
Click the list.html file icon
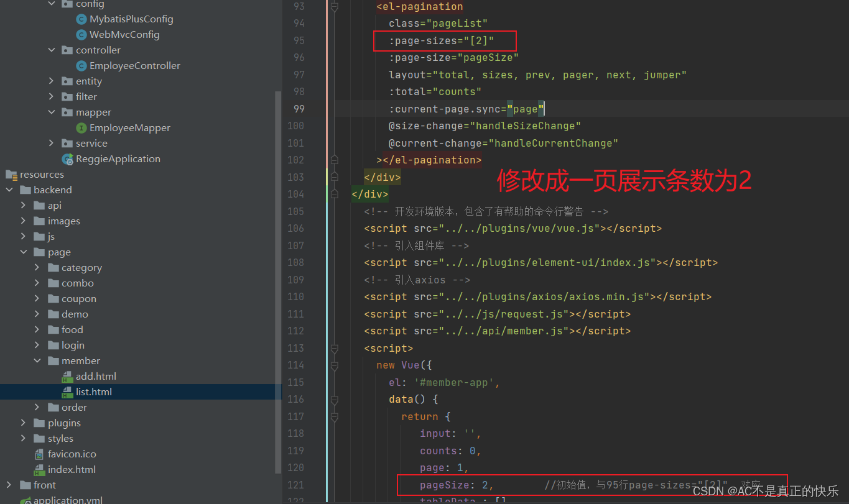point(67,392)
